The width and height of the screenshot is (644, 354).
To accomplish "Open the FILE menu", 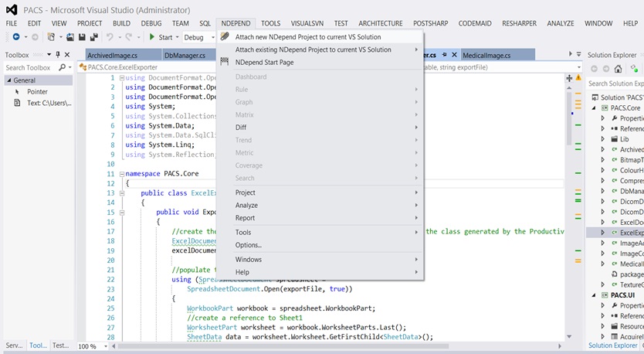I will click(x=12, y=23).
